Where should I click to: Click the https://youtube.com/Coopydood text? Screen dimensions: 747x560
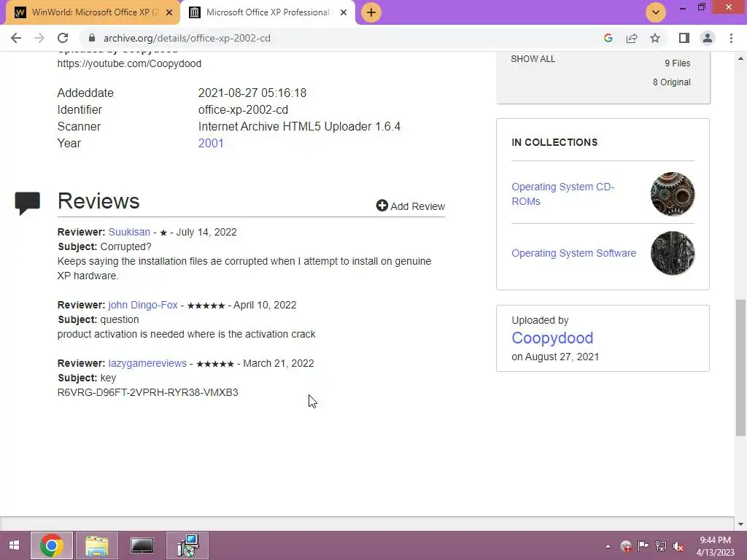(x=129, y=63)
